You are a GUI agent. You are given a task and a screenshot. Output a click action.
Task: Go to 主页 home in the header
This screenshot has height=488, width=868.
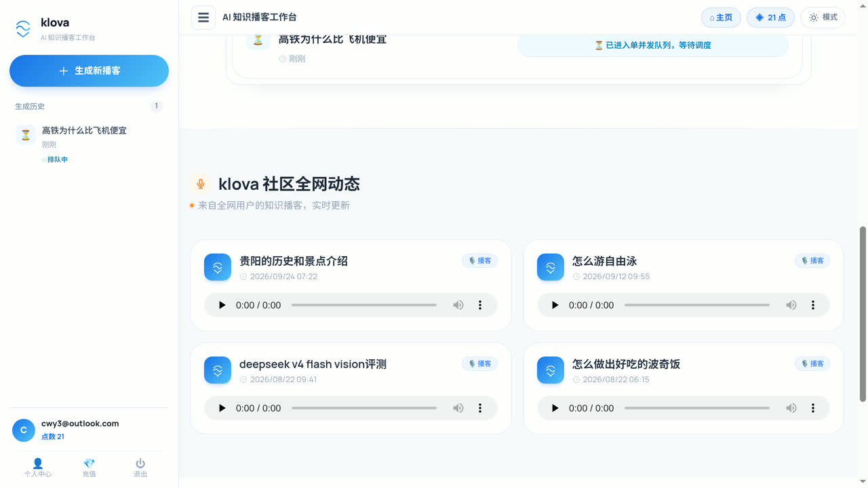point(721,18)
